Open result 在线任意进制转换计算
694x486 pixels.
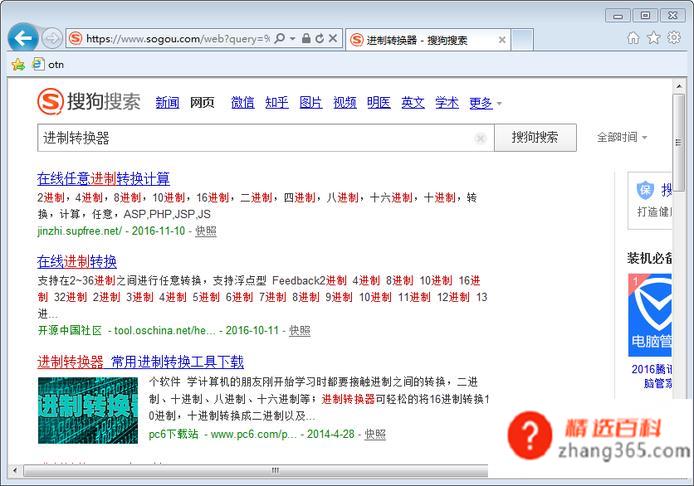[x=104, y=179]
